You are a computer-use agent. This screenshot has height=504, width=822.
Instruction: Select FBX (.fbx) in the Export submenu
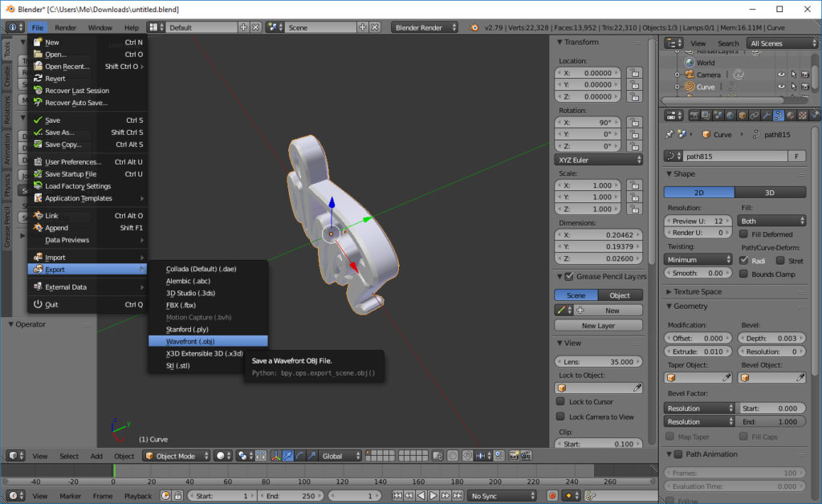[x=208, y=305]
